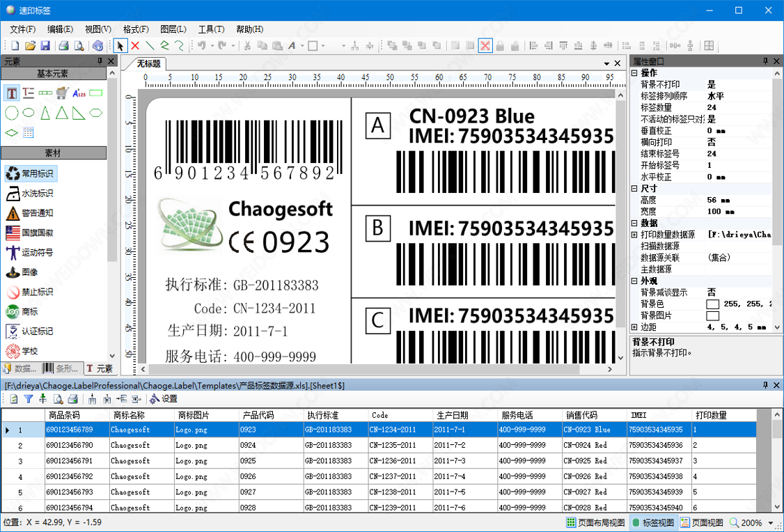Click the filter funnel icon in data panel
Viewport: 784px width, 532px height.
[29, 399]
